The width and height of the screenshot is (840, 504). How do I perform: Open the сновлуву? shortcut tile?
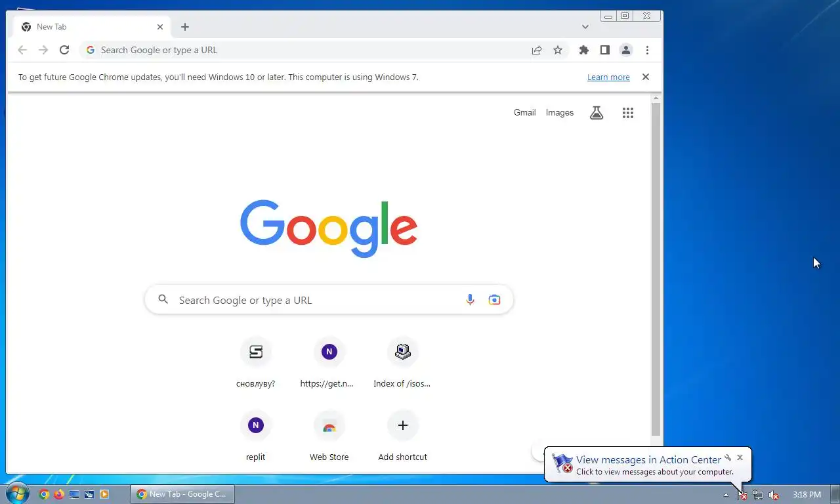point(256,362)
